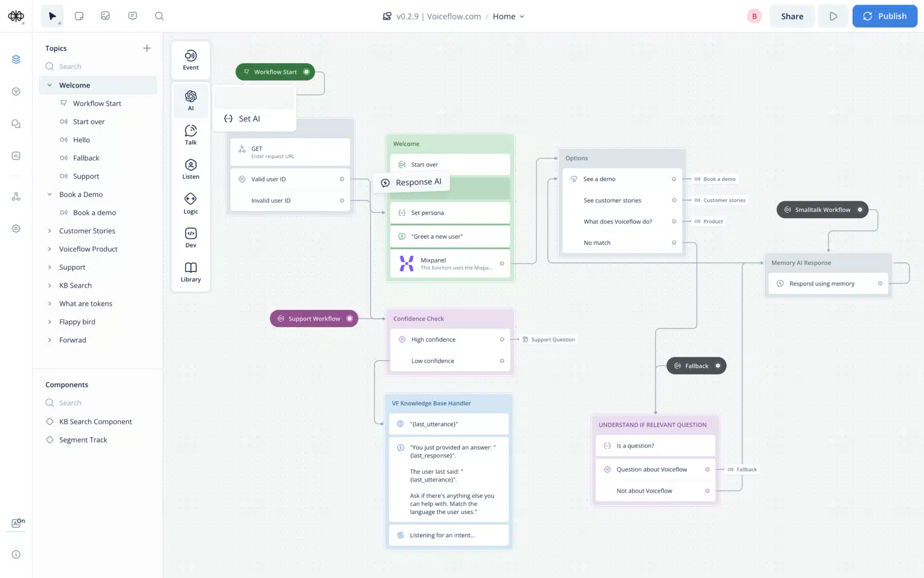Collapse the Welcome topic

tap(51, 85)
